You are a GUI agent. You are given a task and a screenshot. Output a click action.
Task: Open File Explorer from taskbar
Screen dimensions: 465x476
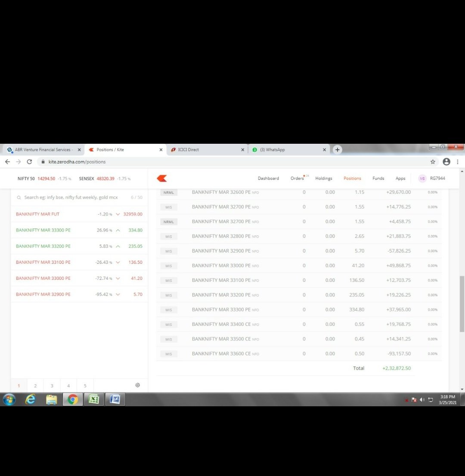(52, 399)
